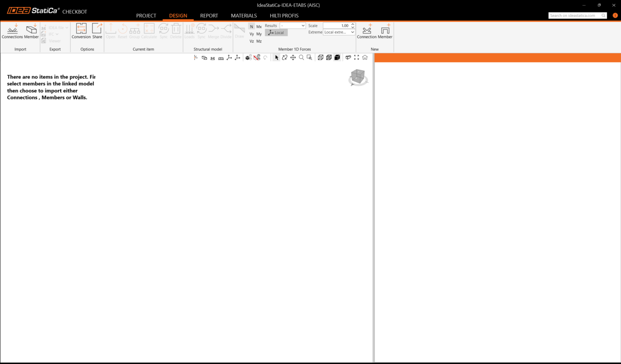The width and height of the screenshot is (621, 364).
Task: Toggle the N force component
Action: coord(251,27)
